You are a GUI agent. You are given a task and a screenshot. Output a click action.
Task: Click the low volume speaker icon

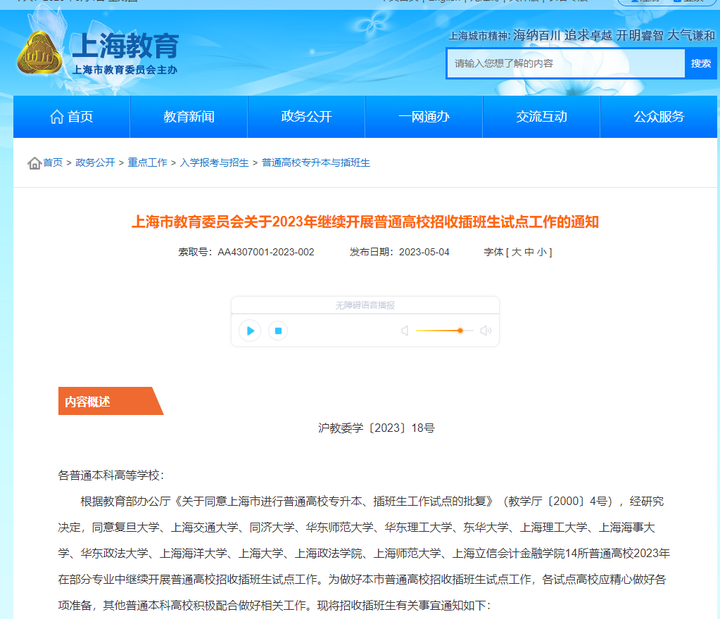coord(405,331)
